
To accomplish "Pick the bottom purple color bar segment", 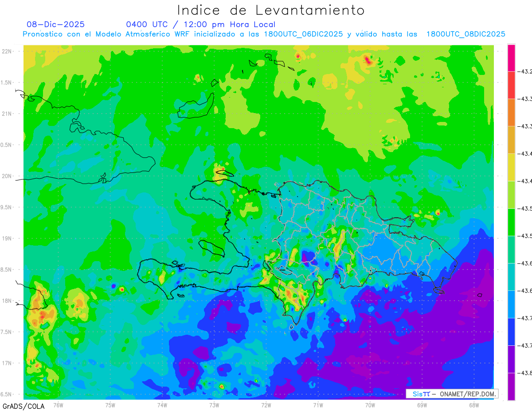I will 511,387.
